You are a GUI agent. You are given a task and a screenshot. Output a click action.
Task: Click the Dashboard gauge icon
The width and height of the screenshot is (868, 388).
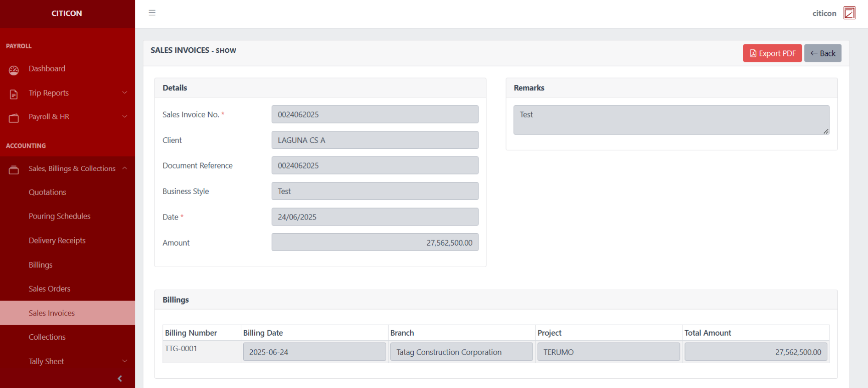tap(14, 70)
